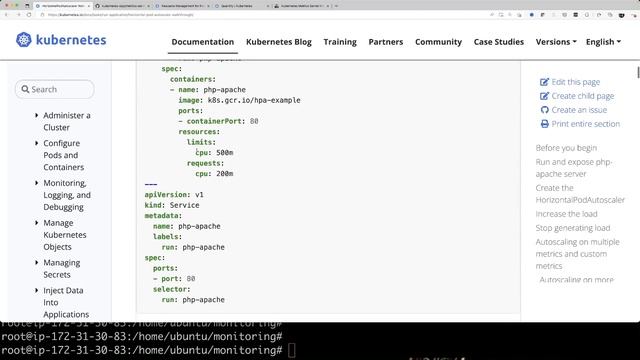
Task: Open the Documentation nav item
Action: coord(202,42)
